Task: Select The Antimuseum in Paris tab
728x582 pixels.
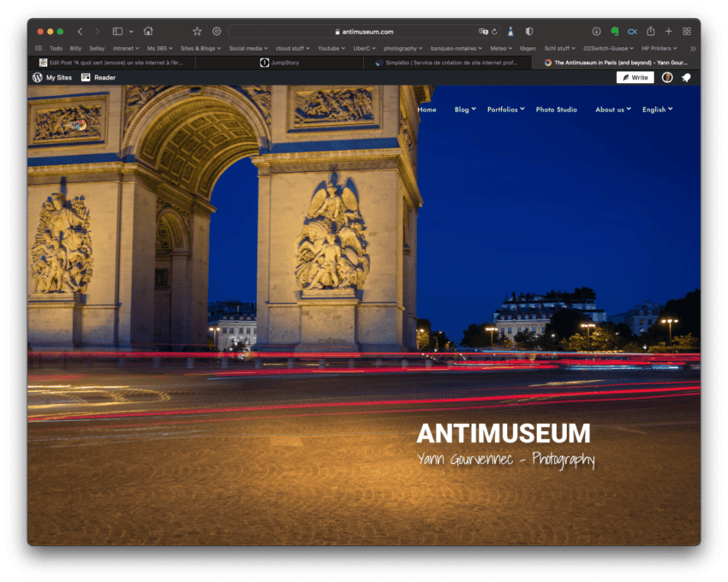Action: pos(616,62)
